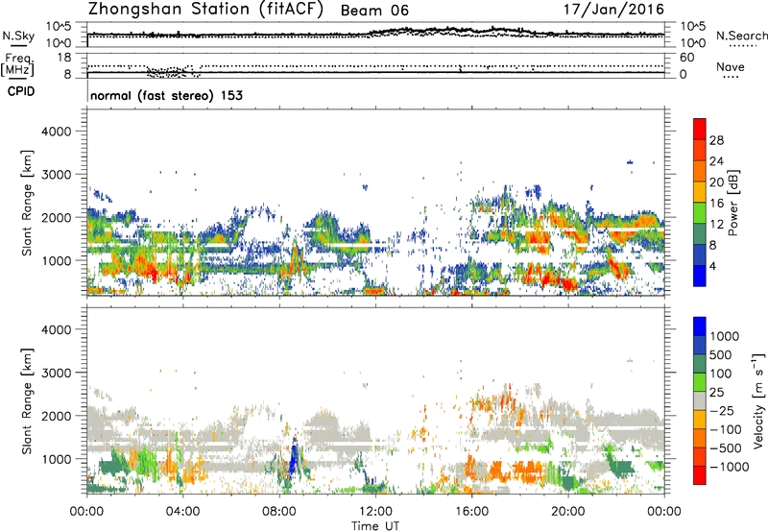Click the '4000' tick of power panel
768x532 pixels.
coord(56,132)
